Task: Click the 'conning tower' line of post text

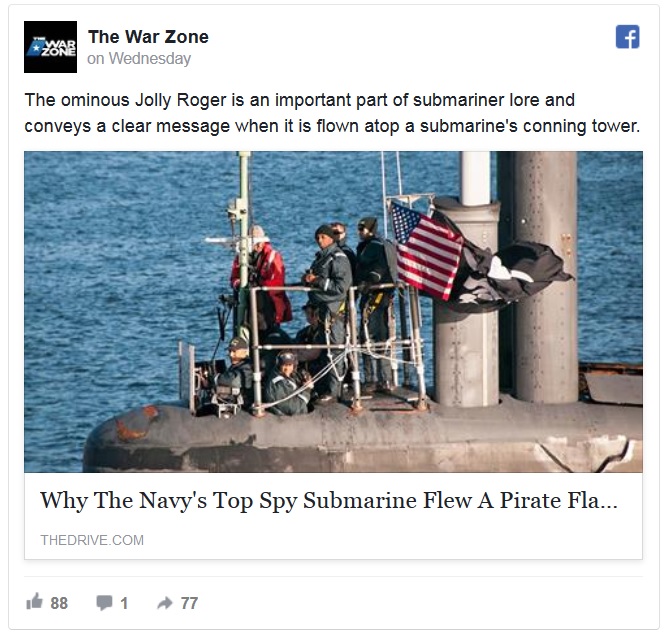Action: point(332,126)
